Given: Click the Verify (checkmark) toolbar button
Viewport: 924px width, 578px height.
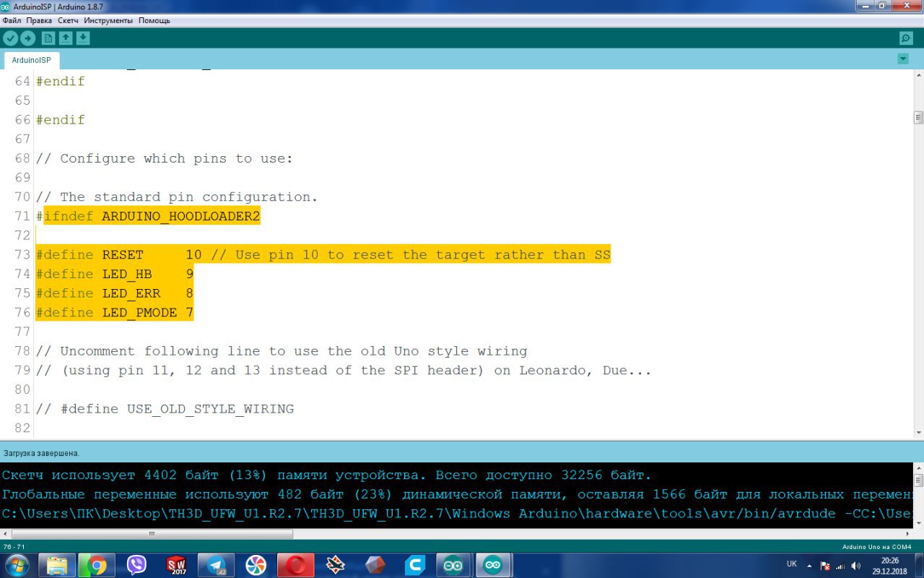Looking at the screenshot, I should coord(10,38).
